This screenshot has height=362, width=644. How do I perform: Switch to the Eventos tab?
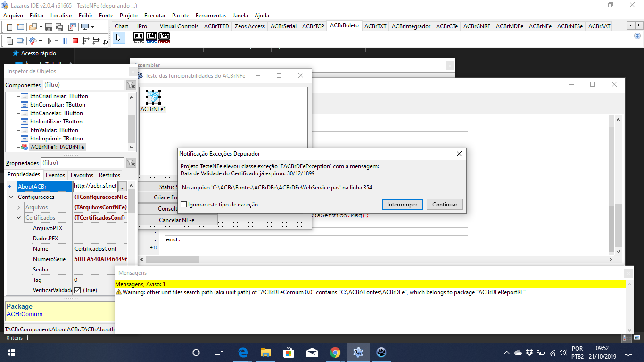coord(56,175)
